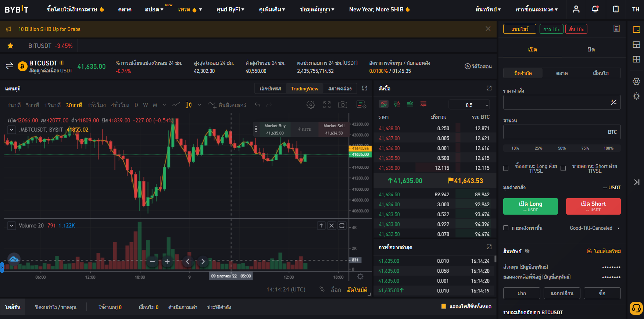Select grid layout icon in right sidebar
Viewport: 644px width, 319px height.
coord(636,59)
